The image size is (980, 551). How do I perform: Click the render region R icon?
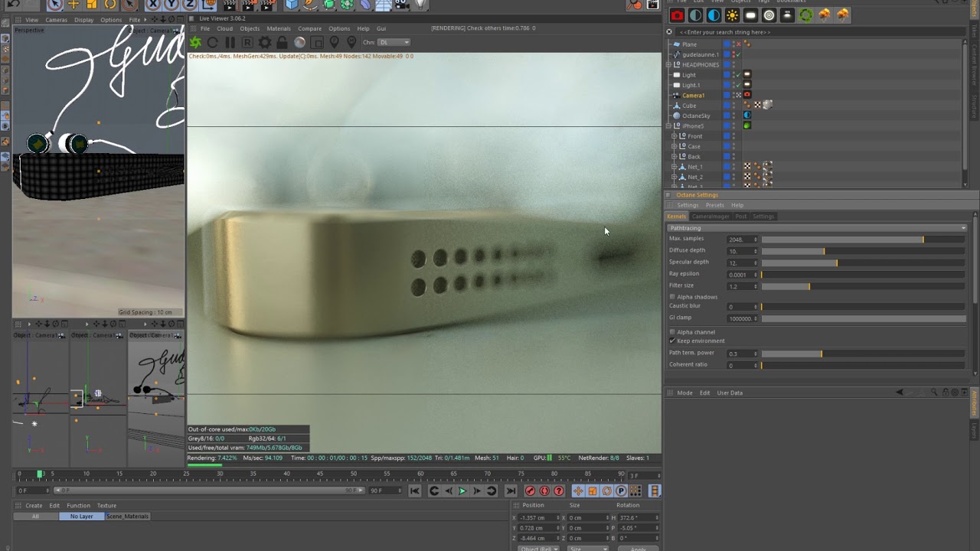click(247, 43)
